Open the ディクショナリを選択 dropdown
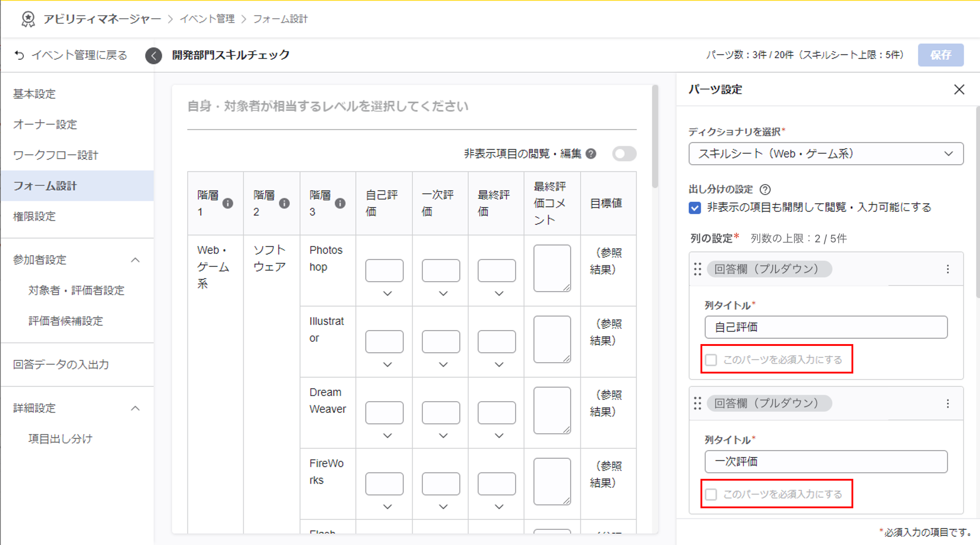Screen dimensions: 980x545 pos(826,154)
